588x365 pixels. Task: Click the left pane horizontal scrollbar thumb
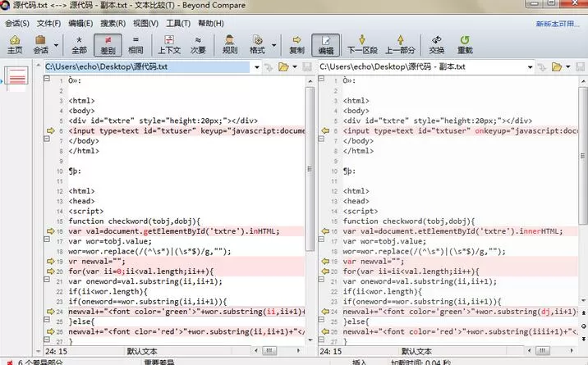point(269,351)
